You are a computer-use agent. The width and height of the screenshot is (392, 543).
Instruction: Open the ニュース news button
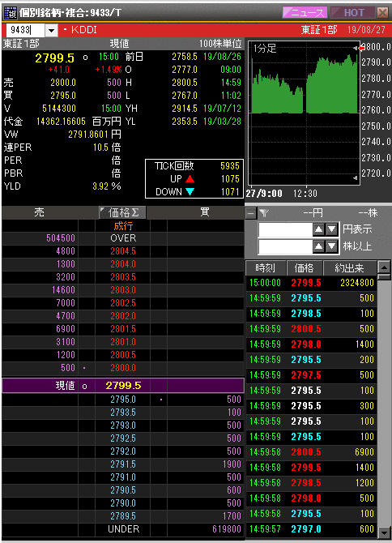(x=305, y=13)
